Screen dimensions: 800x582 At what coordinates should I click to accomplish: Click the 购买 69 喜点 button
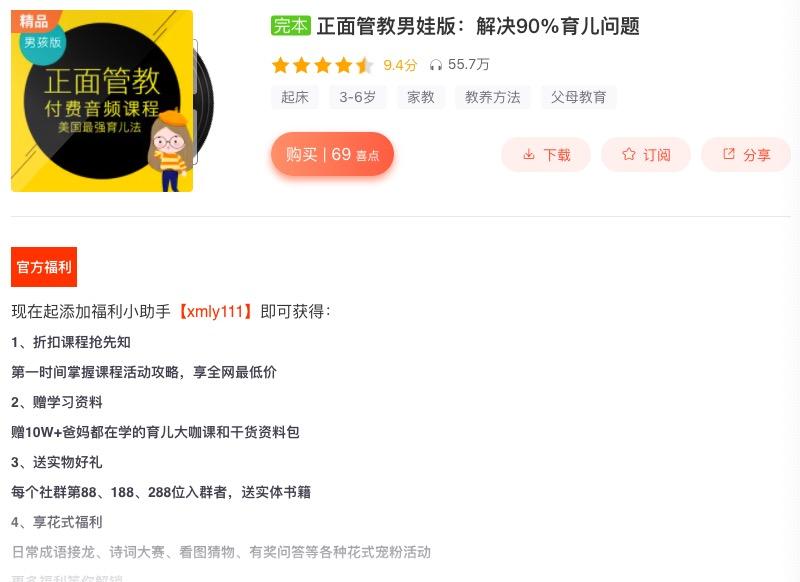click(x=332, y=154)
